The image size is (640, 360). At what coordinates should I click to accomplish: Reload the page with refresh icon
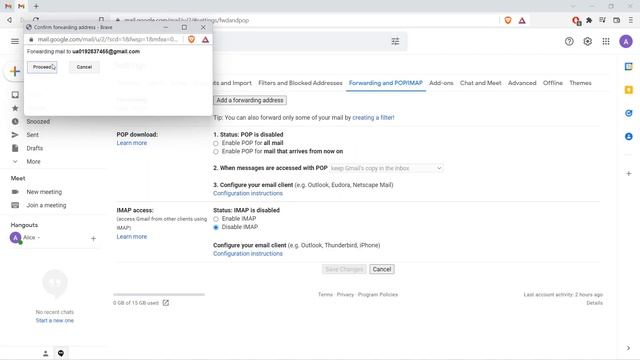pyautogui.click(x=36, y=20)
